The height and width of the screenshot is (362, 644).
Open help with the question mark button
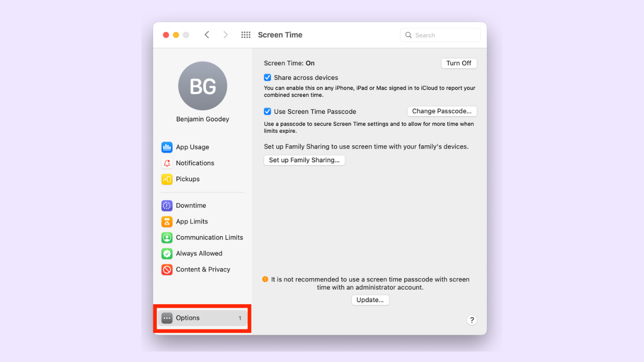(x=471, y=320)
